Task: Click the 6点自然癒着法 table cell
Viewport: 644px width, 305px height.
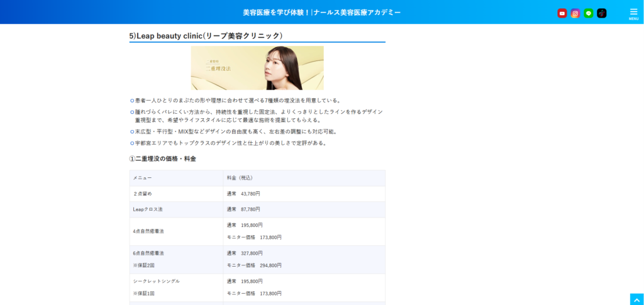Action: pyautogui.click(x=176, y=260)
